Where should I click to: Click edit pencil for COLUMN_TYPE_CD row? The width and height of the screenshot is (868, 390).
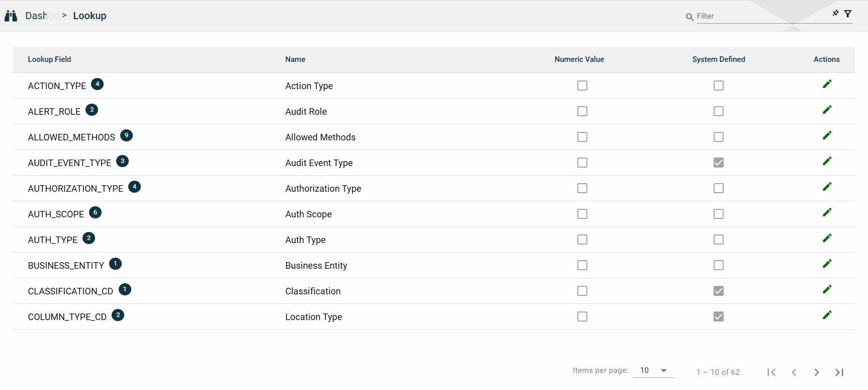click(827, 315)
